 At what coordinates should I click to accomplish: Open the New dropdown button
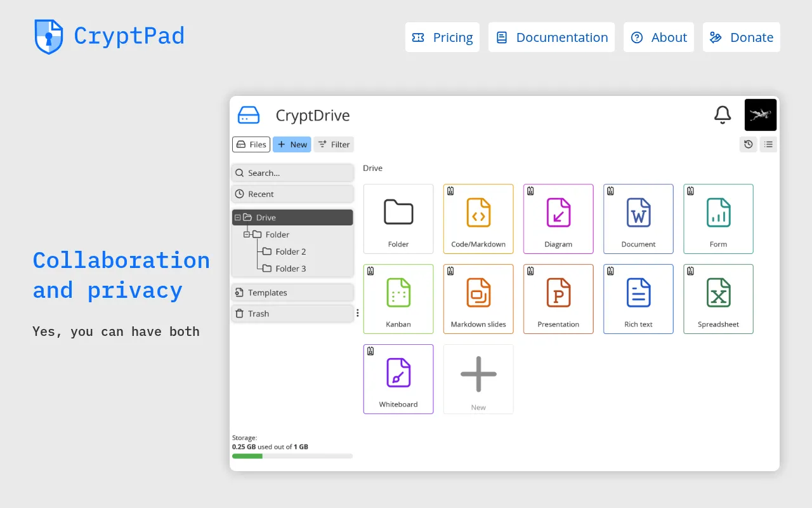(292, 144)
